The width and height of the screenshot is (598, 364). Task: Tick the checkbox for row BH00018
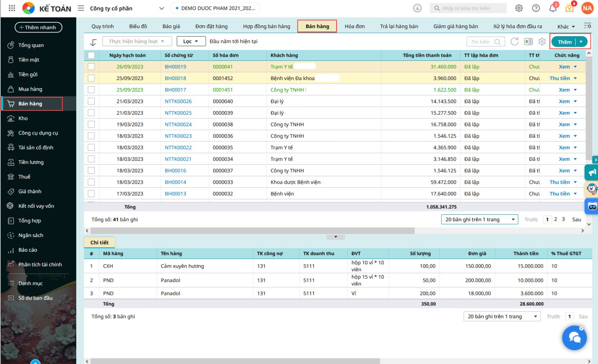point(91,78)
